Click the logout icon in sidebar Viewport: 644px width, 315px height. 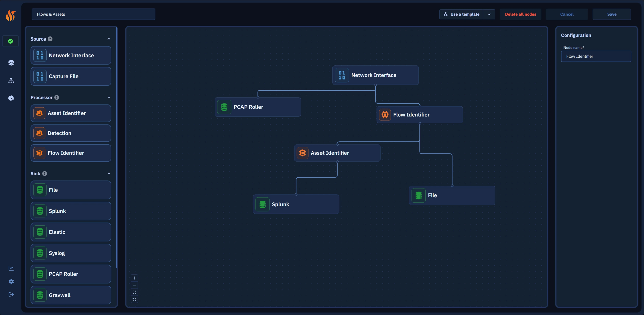(11, 294)
